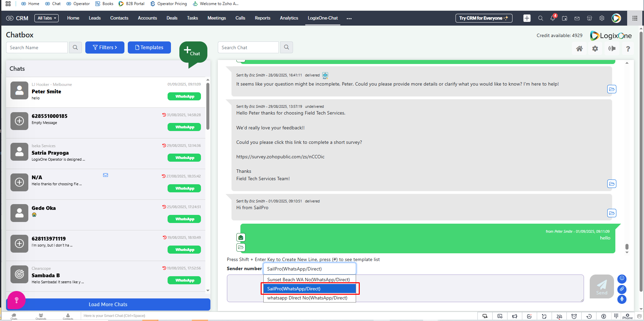
Task: Click the message pane scrollbar thumb
Action: (x=627, y=247)
